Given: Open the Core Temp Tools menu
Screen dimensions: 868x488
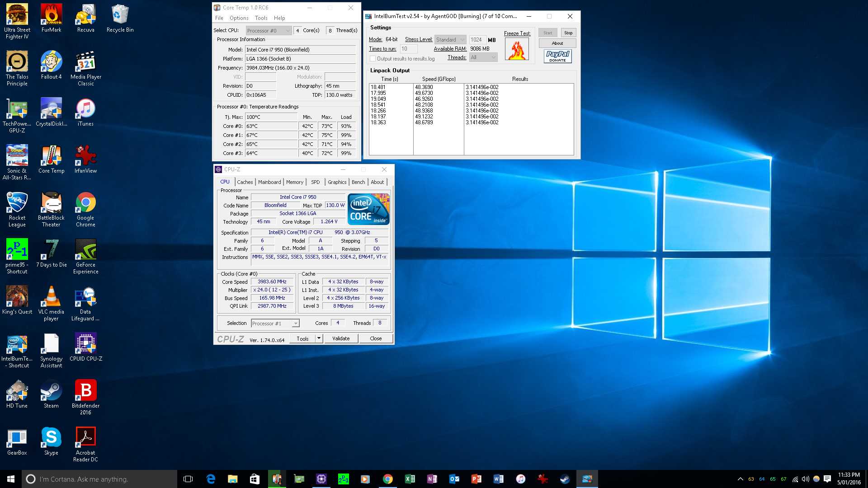Looking at the screenshot, I should pyautogui.click(x=261, y=18).
